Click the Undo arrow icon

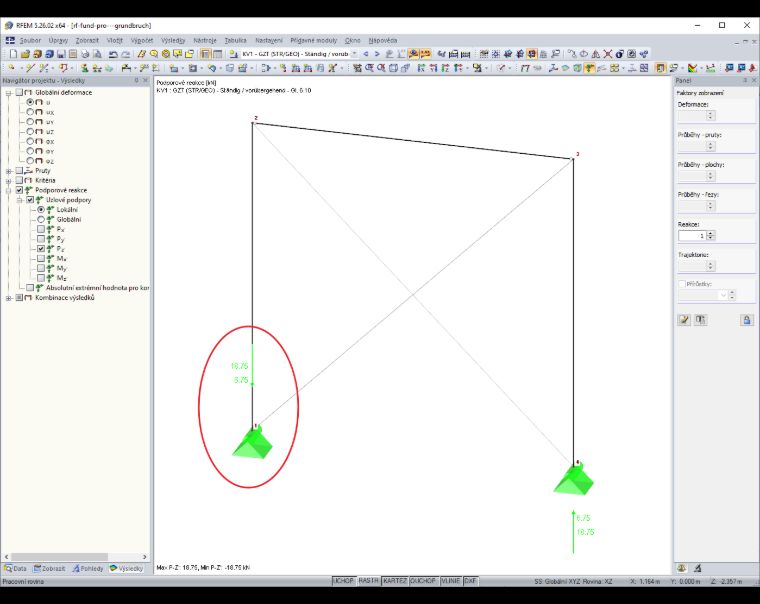[x=112, y=54]
